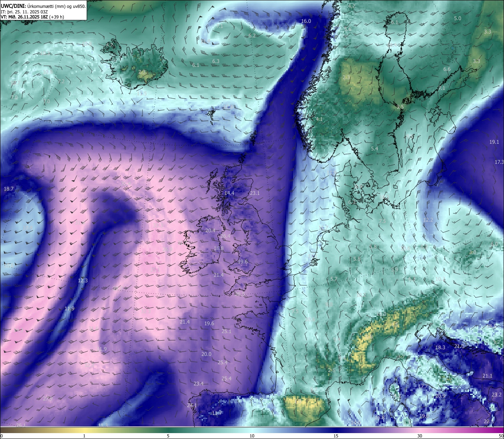504x439 pixels.
Task: Click the 21.0 value near the Adriatic coast
Action: pyautogui.click(x=459, y=346)
